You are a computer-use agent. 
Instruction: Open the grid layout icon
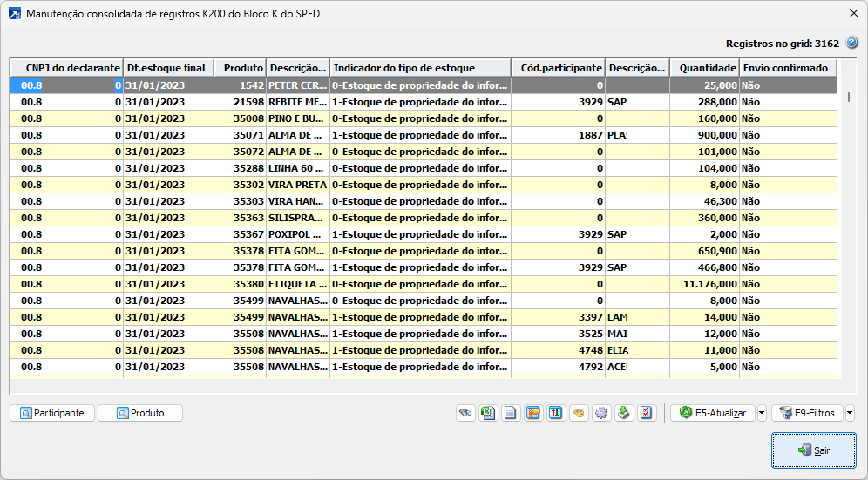coord(533,413)
